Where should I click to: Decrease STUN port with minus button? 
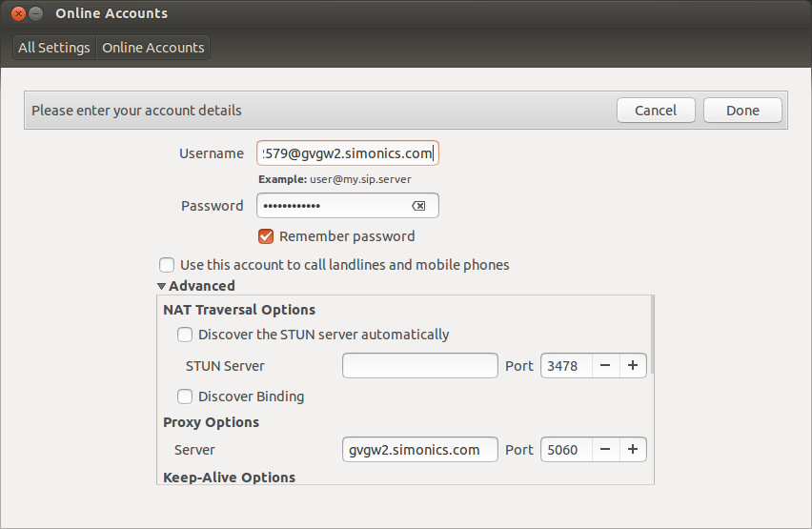[x=606, y=366]
